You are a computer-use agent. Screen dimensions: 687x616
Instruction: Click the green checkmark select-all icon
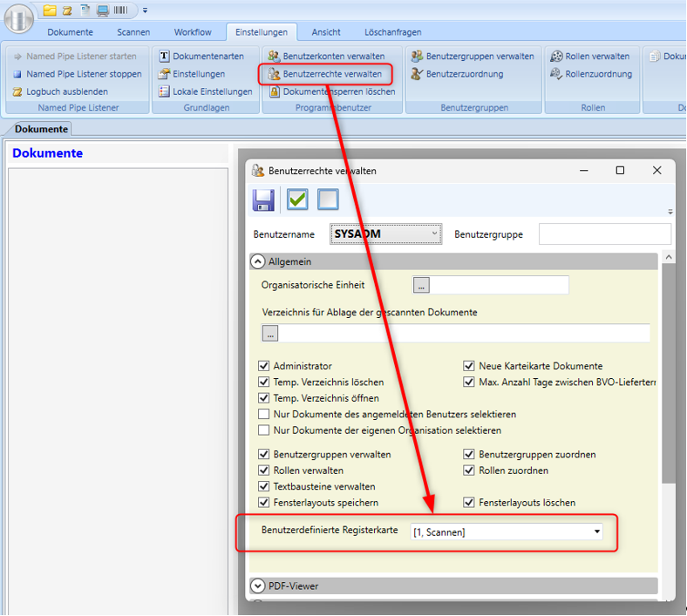[297, 200]
